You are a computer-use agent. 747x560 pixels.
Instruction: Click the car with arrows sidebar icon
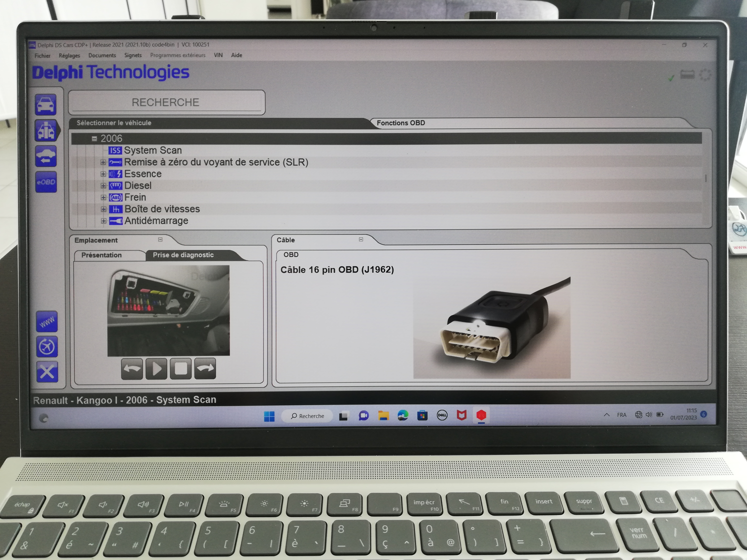click(46, 156)
